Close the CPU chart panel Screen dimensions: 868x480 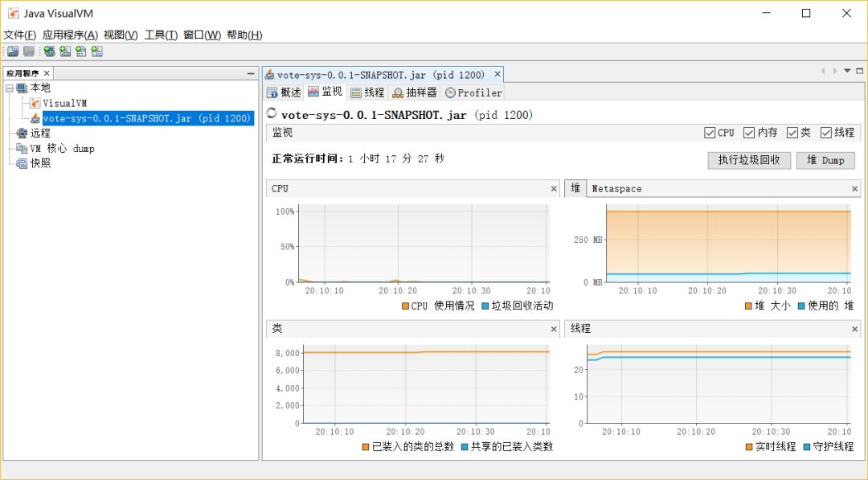554,189
